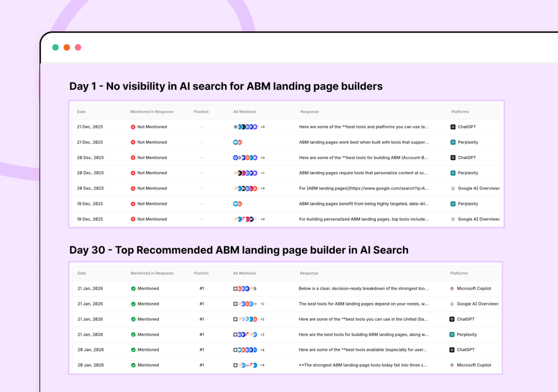The height and width of the screenshot is (392, 558).
Task: Select the All Mentions header in the Day 30 table
Action: tap(245, 273)
